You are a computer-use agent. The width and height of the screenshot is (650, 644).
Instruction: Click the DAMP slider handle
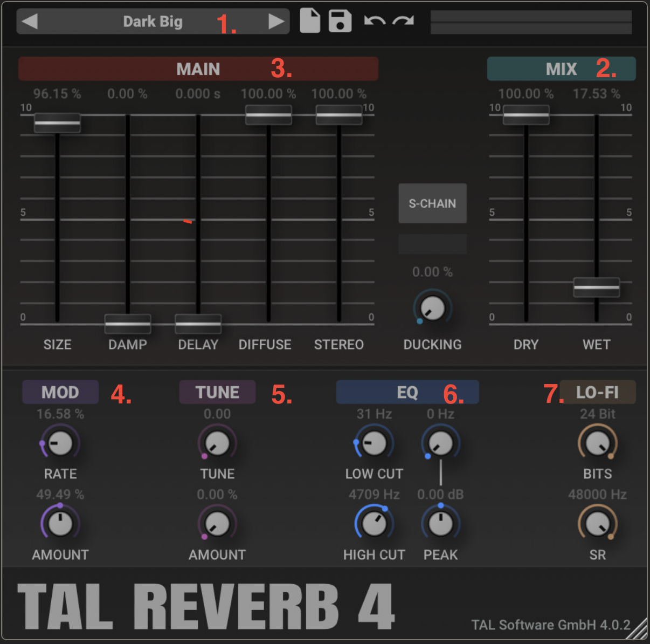point(128,324)
